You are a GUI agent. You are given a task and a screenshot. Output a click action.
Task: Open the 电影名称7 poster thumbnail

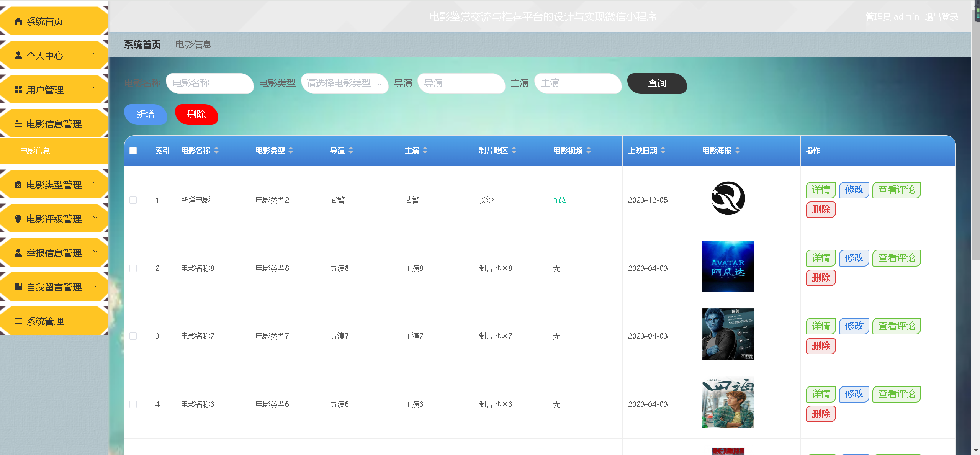tap(728, 334)
